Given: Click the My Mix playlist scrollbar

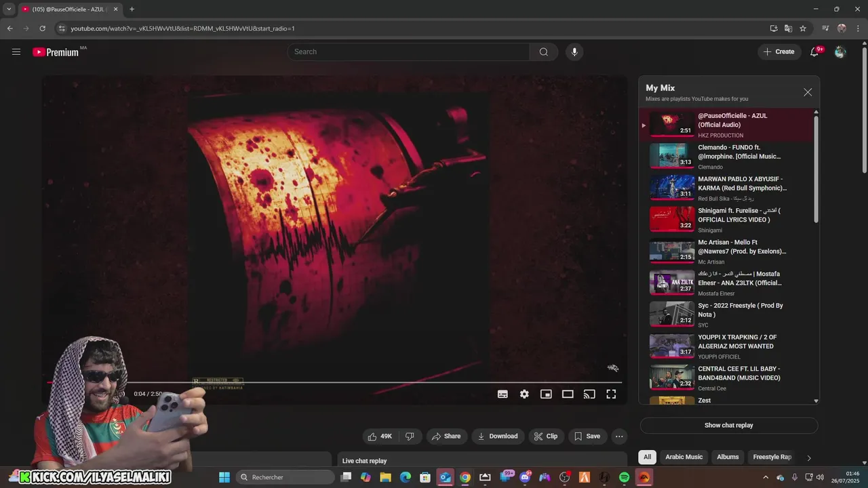Looking at the screenshot, I should 816,169.
